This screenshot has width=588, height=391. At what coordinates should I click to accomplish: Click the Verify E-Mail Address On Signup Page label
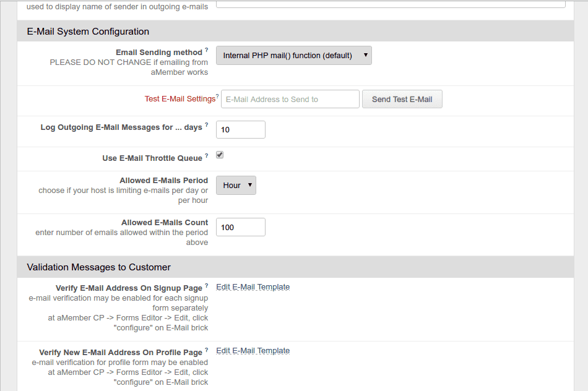tap(129, 288)
